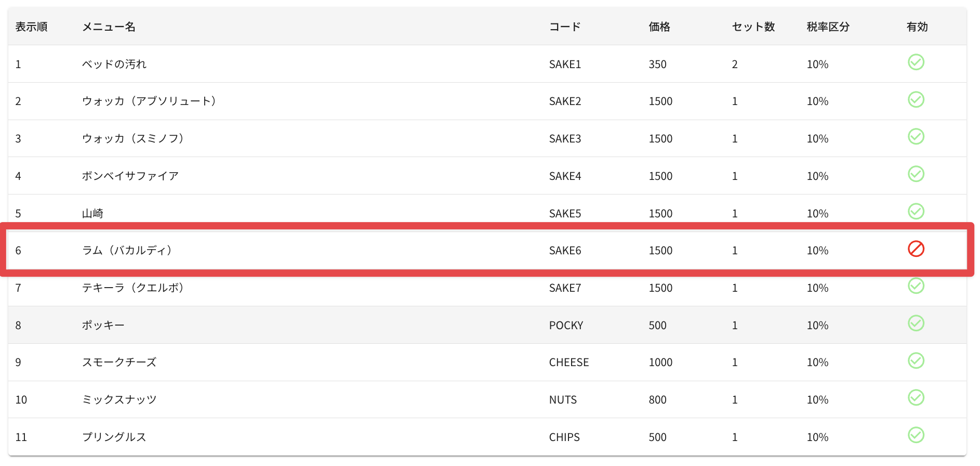
Task: Toggle the enabled status of 山崎
Action: [x=916, y=211]
